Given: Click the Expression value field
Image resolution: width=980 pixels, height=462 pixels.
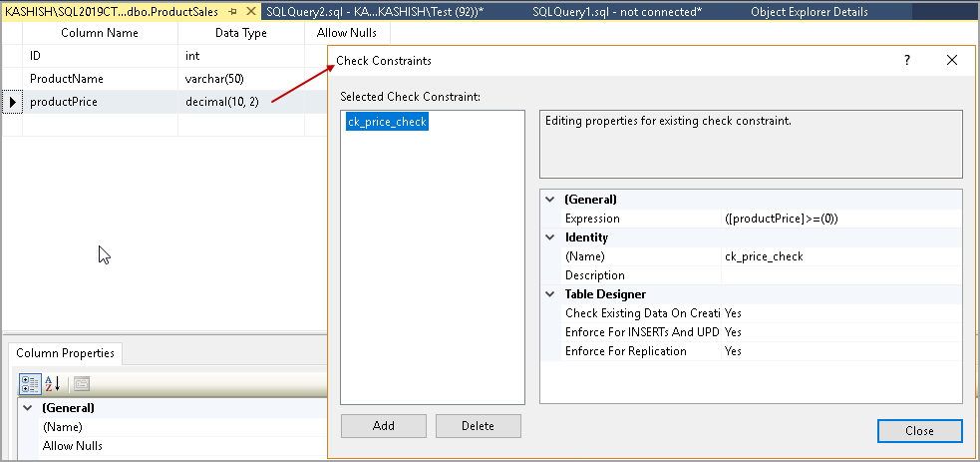Looking at the screenshot, I should click(x=839, y=219).
